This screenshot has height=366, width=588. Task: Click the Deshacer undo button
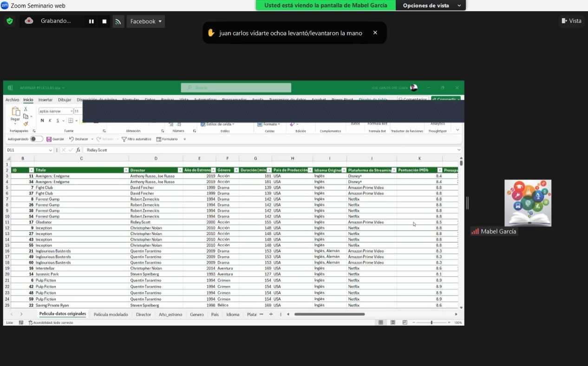pos(78,139)
